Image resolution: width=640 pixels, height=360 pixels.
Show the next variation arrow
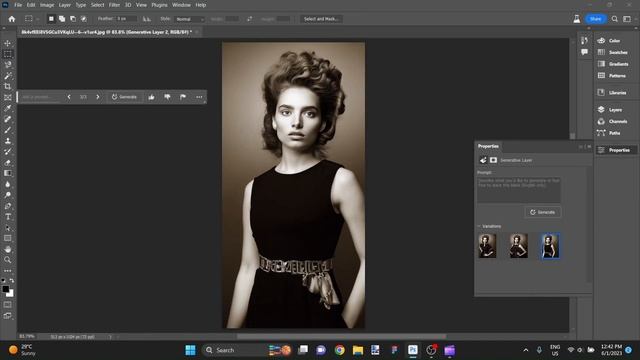tap(98, 97)
